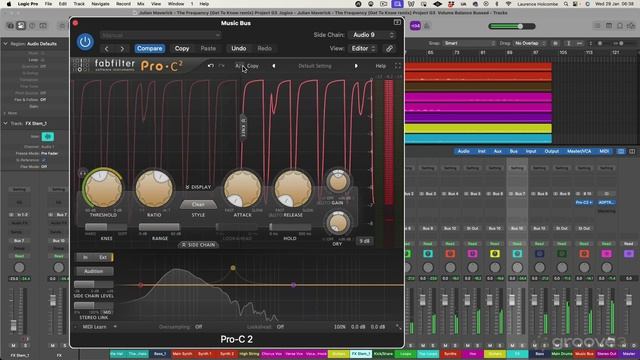
Task: Click the MIDI Learn button
Action: (x=94, y=327)
